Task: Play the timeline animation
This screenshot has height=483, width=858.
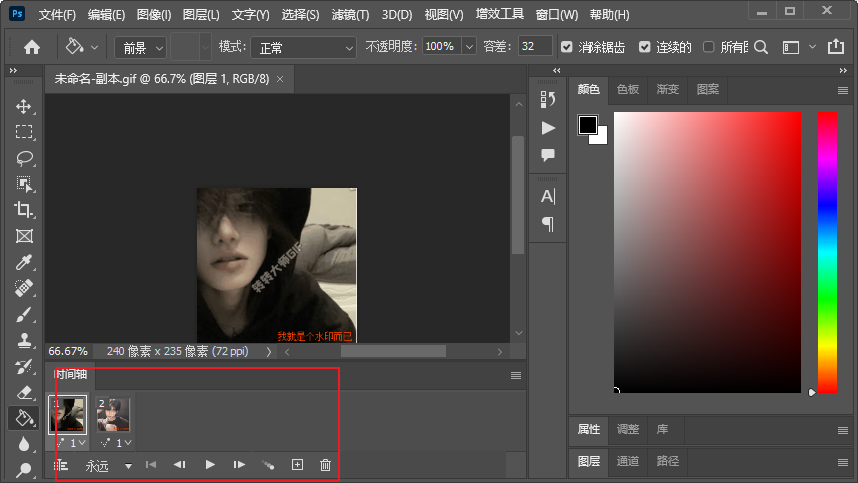Action: [210, 465]
